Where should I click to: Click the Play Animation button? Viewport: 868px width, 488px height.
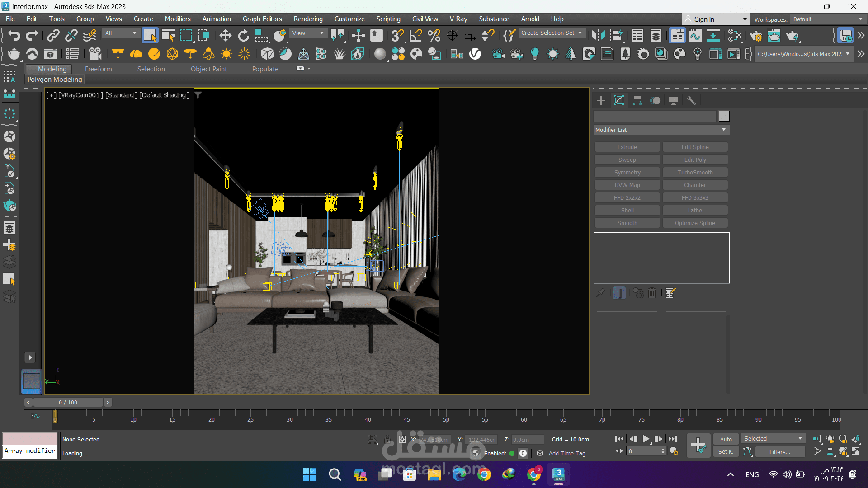click(x=646, y=439)
